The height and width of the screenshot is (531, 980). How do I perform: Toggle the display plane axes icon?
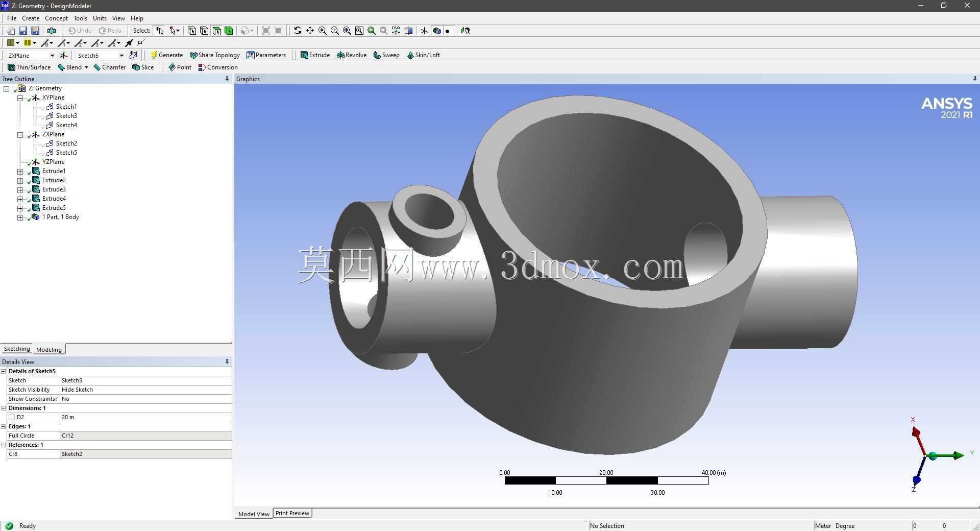pos(424,31)
